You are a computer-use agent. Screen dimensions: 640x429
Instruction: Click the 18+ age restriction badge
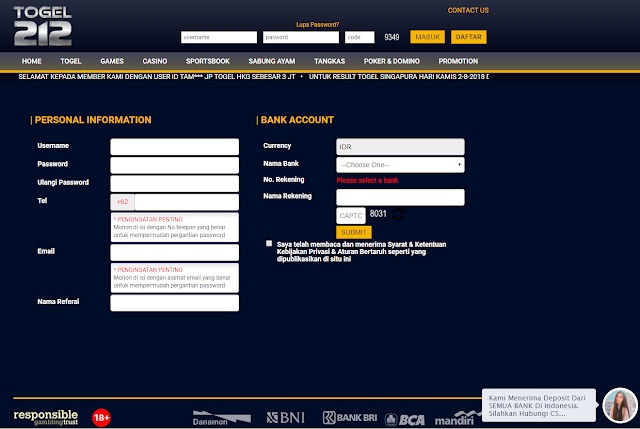point(101,418)
